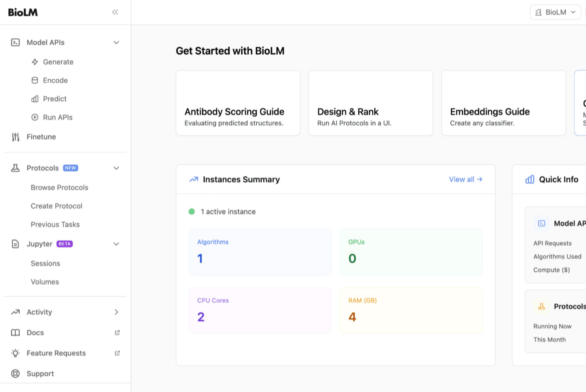This screenshot has height=392, width=586.
Task: Open Support page
Action: (40, 374)
